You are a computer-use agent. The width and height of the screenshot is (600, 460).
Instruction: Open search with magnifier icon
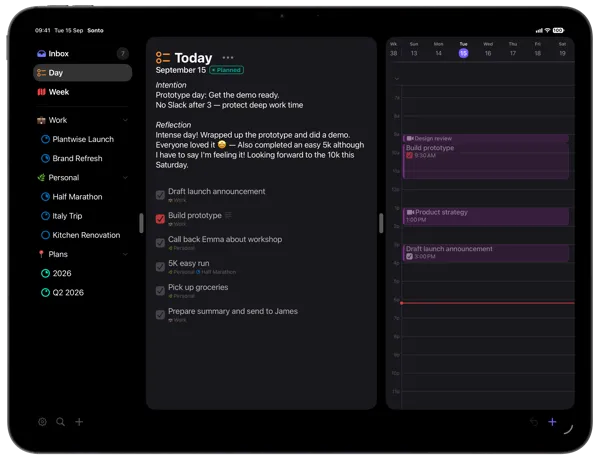click(60, 422)
